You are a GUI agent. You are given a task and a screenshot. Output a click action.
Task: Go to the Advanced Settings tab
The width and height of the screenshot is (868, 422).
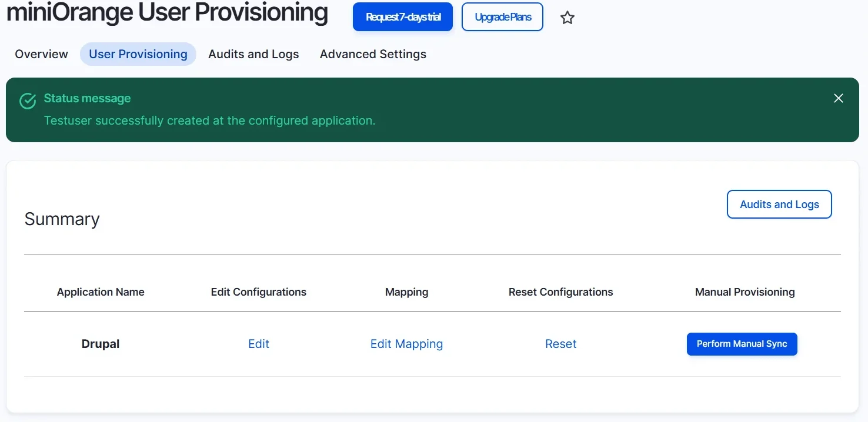[373, 54]
